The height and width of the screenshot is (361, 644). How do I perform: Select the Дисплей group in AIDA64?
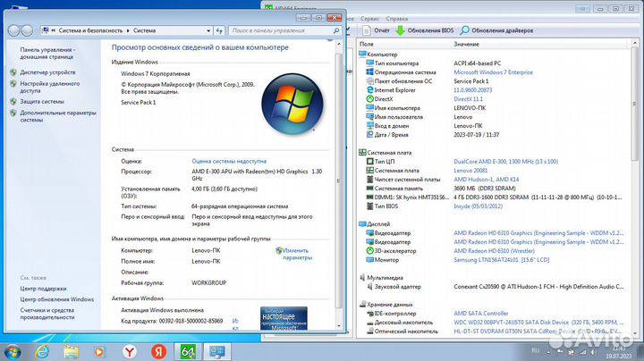(x=378, y=224)
